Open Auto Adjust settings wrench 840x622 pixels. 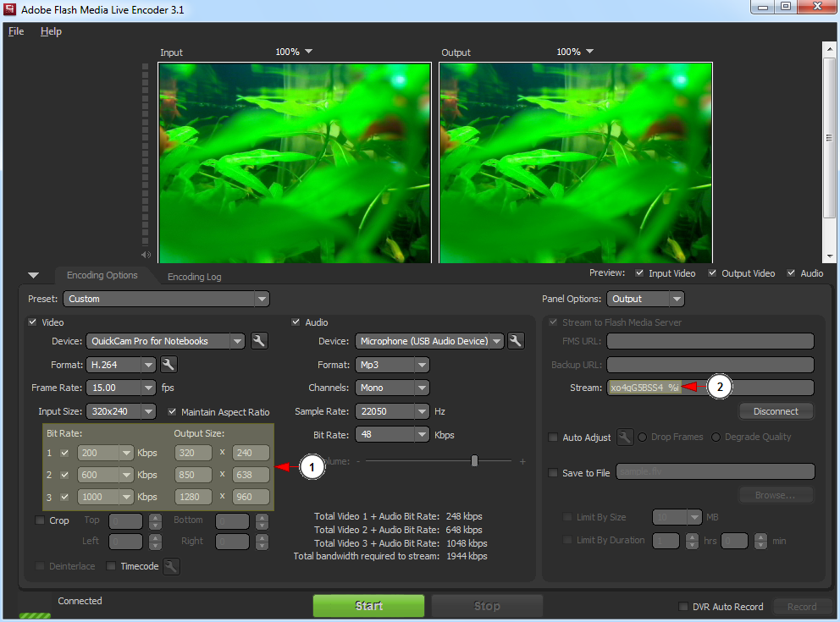point(625,437)
